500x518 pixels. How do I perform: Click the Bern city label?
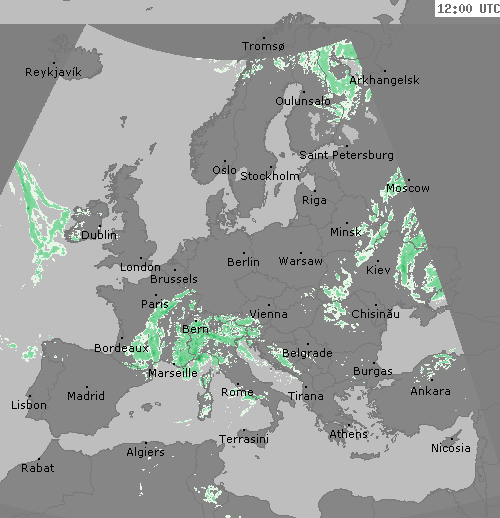[196, 329]
